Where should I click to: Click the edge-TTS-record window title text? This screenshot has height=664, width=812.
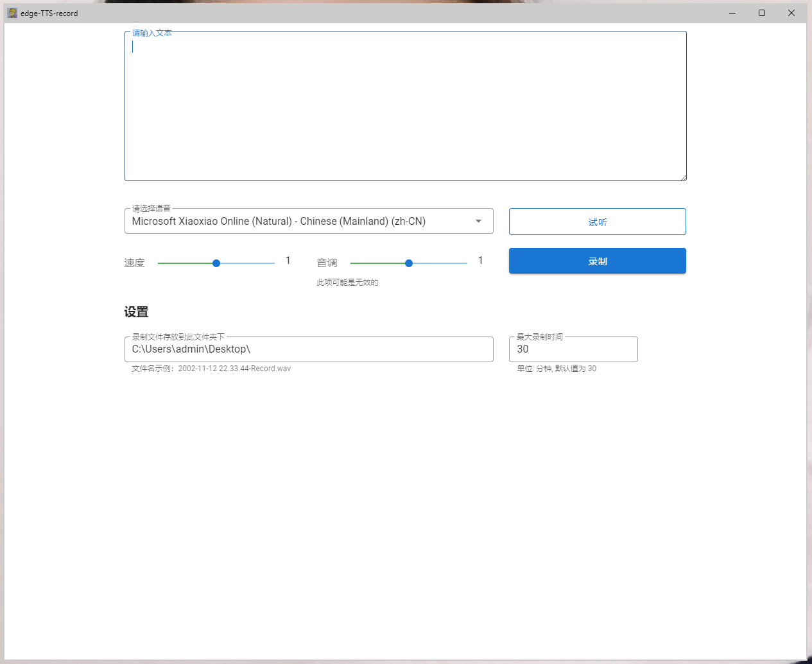[x=49, y=13]
